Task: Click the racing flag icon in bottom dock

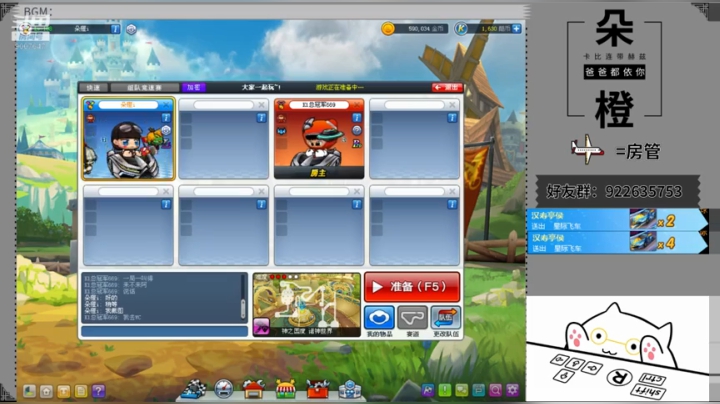Action: point(194,389)
